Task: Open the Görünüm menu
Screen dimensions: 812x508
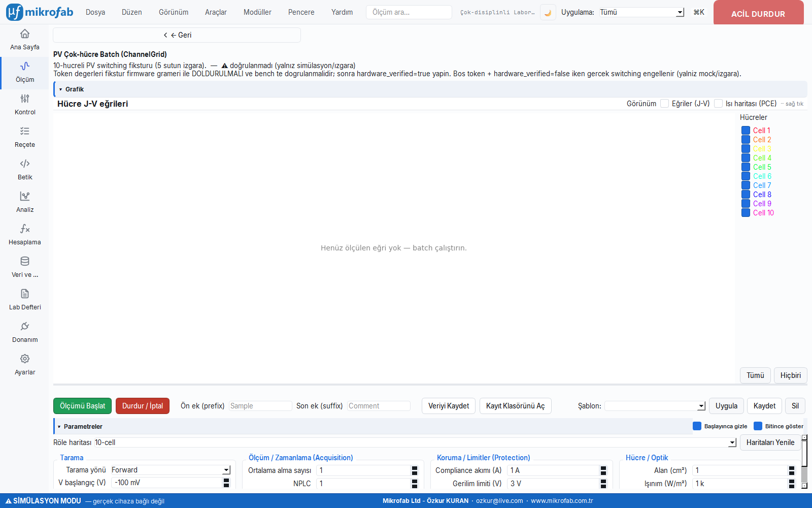Action: click(x=174, y=12)
